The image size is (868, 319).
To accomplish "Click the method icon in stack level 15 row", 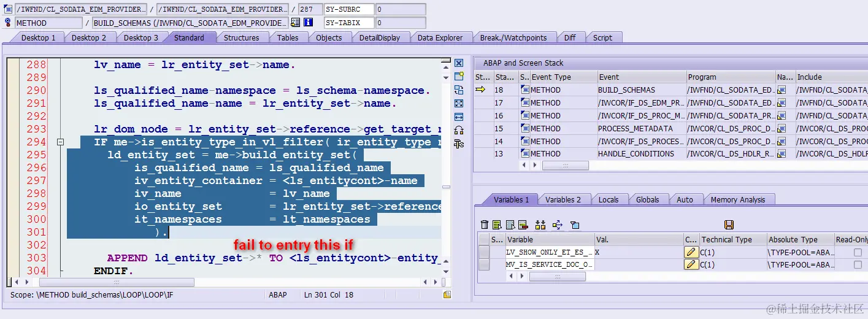I will (x=524, y=129).
